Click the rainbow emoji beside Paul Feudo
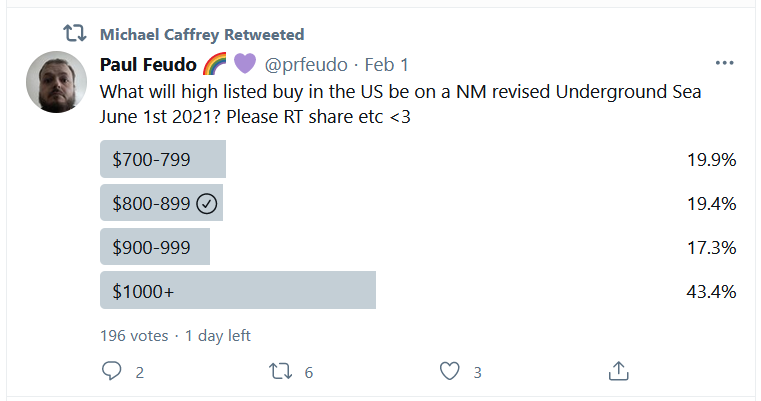The width and height of the screenshot is (761, 401). 215,64
